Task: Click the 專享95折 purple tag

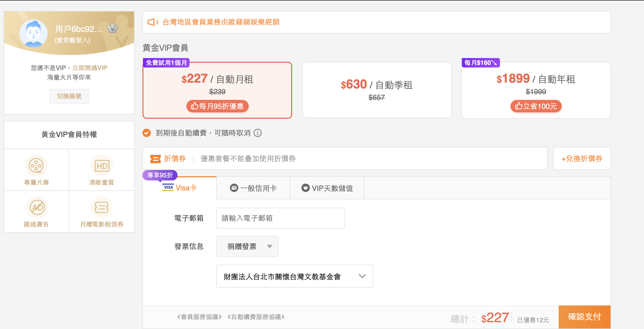Action: (160, 175)
